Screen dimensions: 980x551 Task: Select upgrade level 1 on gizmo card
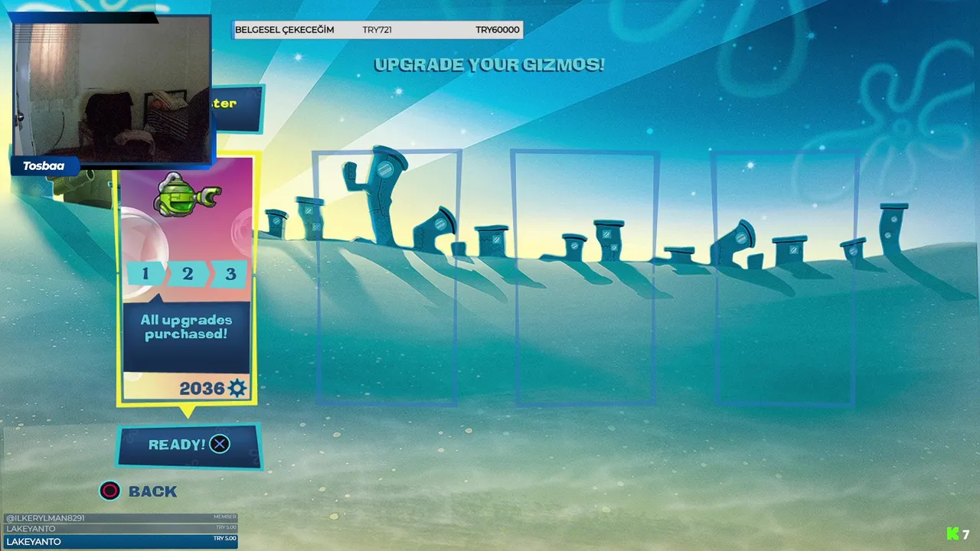coord(145,273)
